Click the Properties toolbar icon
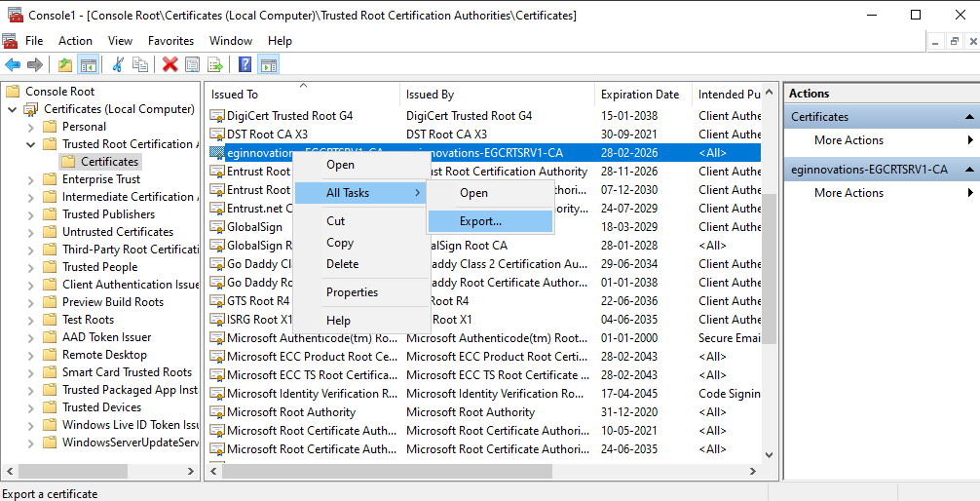The height and width of the screenshot is (501, 980). tap(193, 64)
